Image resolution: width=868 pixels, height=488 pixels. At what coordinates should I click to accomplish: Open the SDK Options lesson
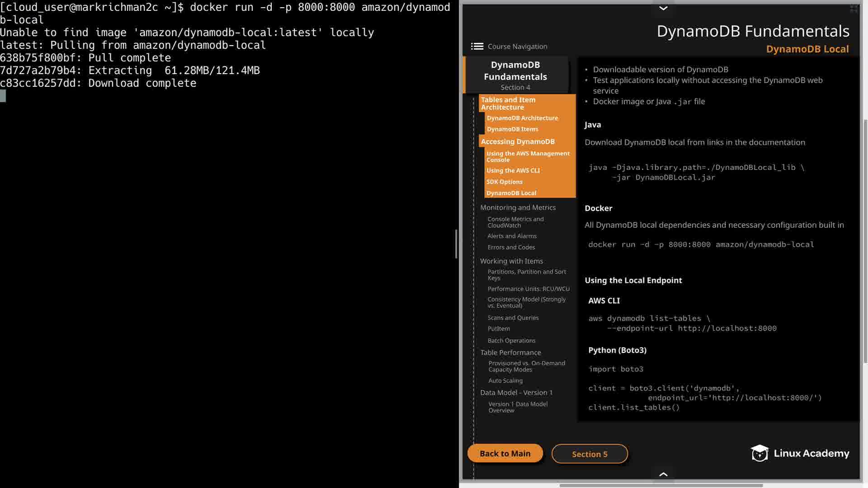[x=505, y=182]
